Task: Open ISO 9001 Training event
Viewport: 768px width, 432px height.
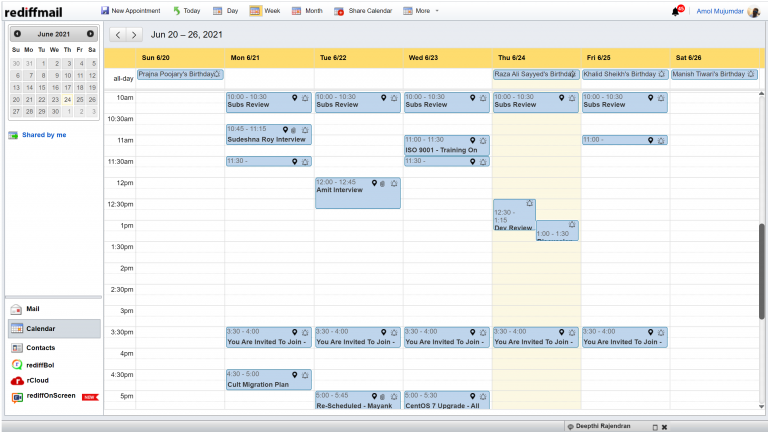Action: (x=447, y=145)
